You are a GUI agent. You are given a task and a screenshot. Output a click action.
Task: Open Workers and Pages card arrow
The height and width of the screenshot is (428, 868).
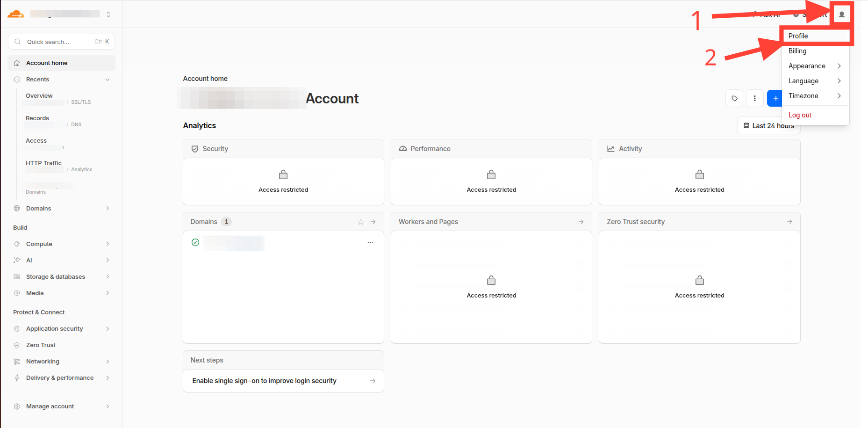pos(581,222)
